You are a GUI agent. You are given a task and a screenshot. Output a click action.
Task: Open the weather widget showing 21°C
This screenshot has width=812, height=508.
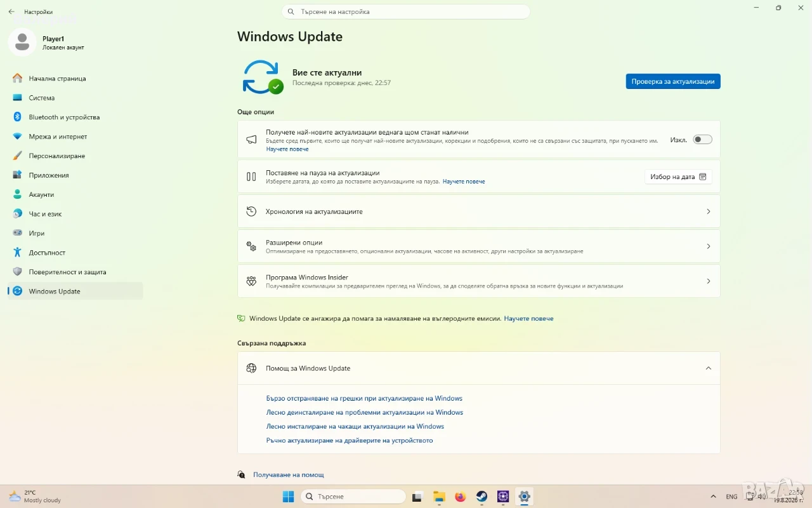[36, 497]
